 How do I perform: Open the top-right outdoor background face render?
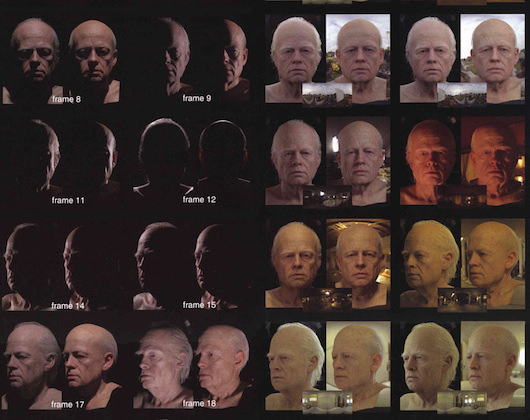point(493,58)
